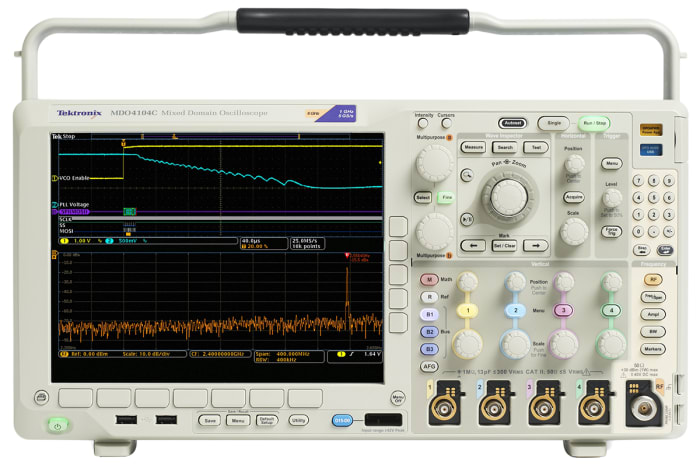
Task: Tap keypad digit 0
Action: pos(638,231)
